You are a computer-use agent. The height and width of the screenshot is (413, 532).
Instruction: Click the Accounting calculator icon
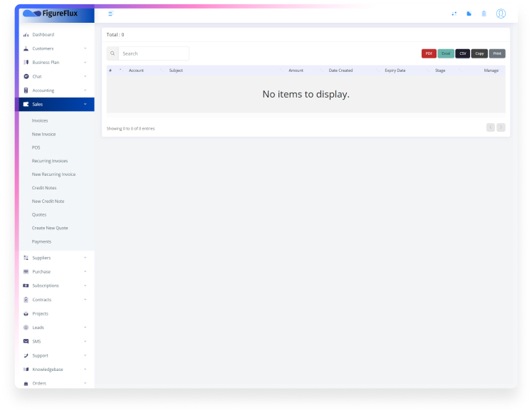(x=26, y=90)
